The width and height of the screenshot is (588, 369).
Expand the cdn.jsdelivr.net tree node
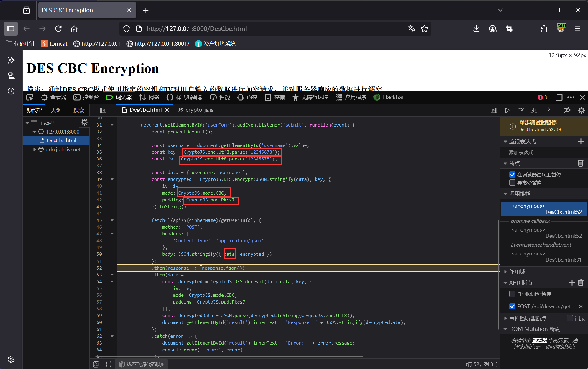pos(35,150)
